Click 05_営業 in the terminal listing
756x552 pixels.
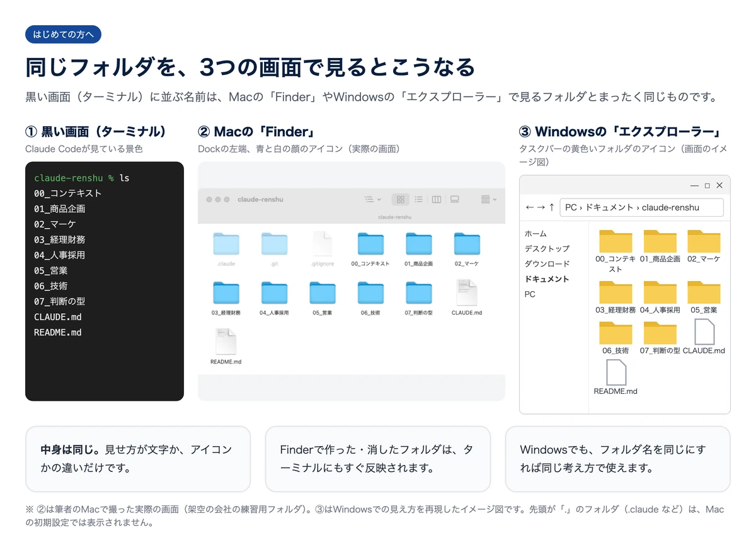tap(50, 270)
